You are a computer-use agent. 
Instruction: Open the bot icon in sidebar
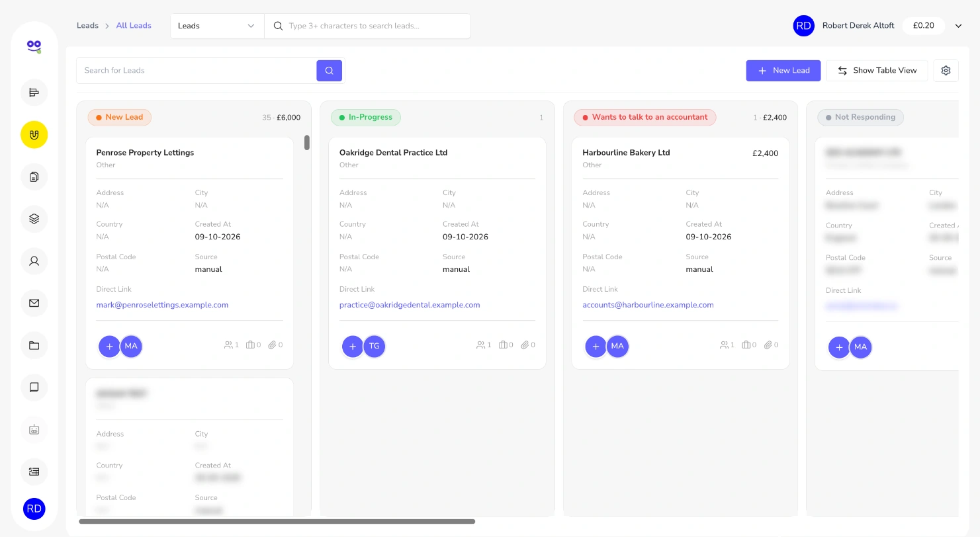click(x=34, y=429)
